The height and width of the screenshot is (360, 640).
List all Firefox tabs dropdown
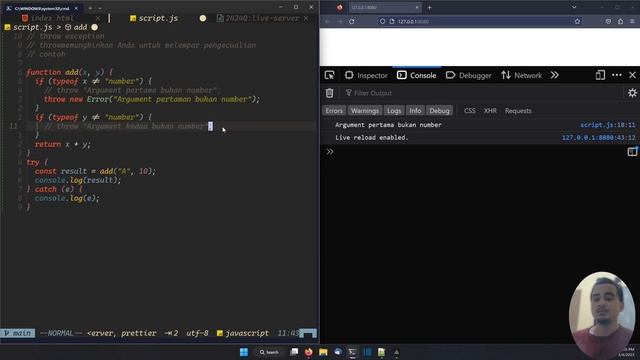pos(574,7)
